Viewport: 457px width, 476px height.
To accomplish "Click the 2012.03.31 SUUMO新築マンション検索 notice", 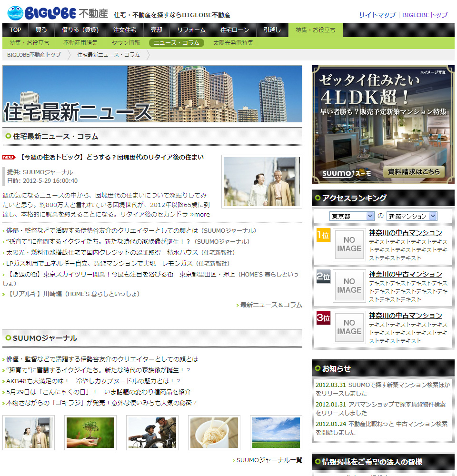I will click(383, 389).
